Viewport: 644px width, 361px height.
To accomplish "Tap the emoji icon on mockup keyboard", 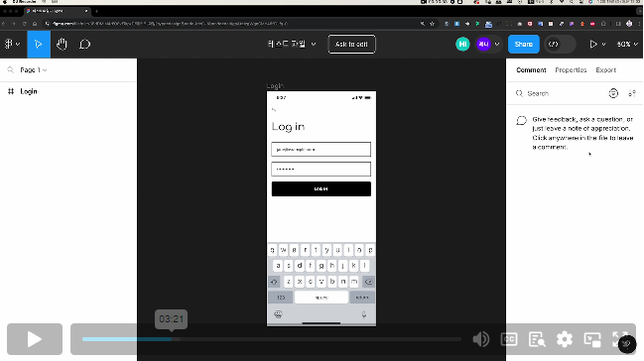I will click(x=278, y=314).
